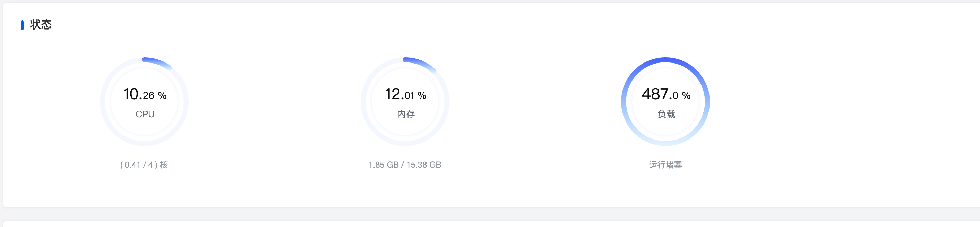The image size is (980, 227).
Task: Click the 15.38 GB total memory figure
Action: [424, 165]
